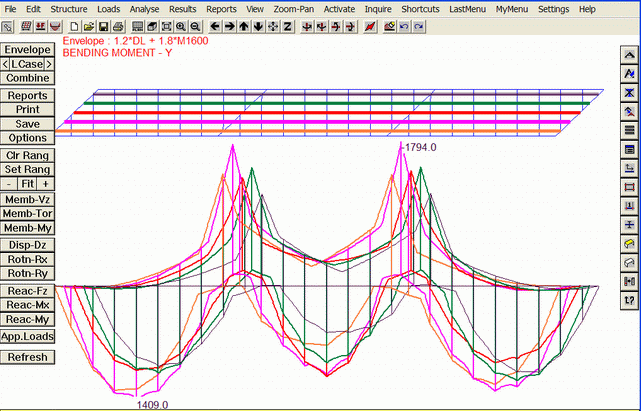Click the -1794.0 peak moment label
The width and height of the screenshot is (641, 411).
click(x=420, y=148)
